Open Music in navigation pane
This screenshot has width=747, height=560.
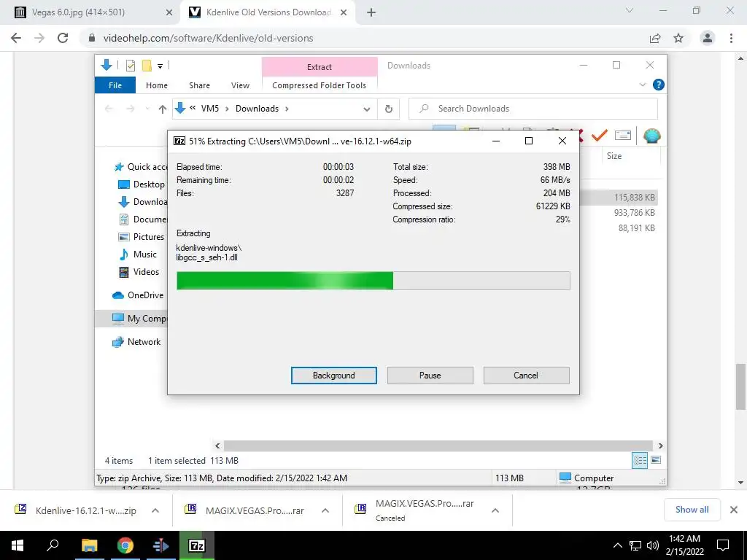[138, 254]
